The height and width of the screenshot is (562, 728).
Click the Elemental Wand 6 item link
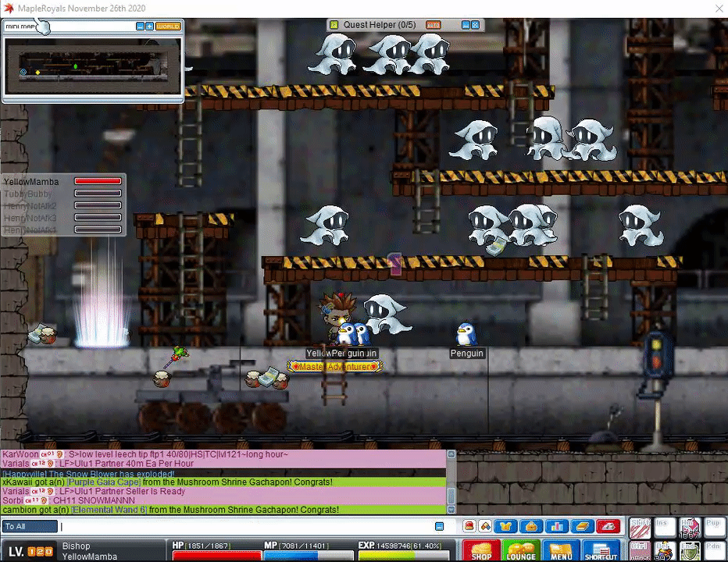109,510
